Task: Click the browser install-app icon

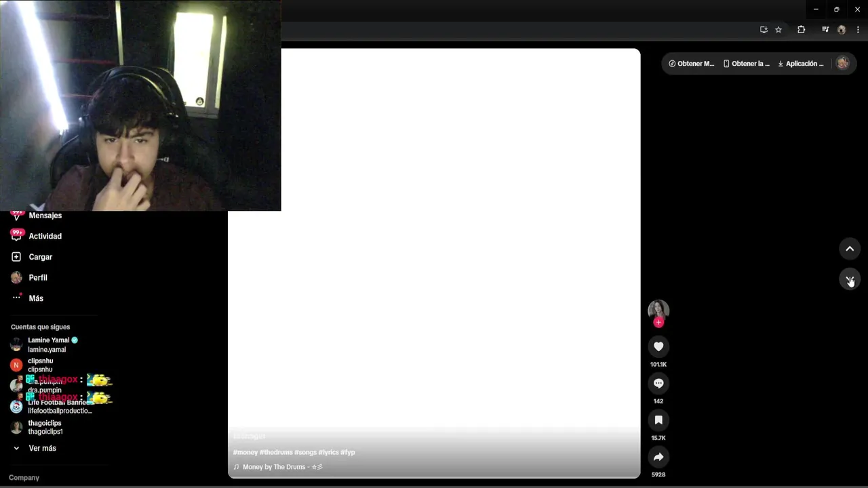Action: click(764, 30)
